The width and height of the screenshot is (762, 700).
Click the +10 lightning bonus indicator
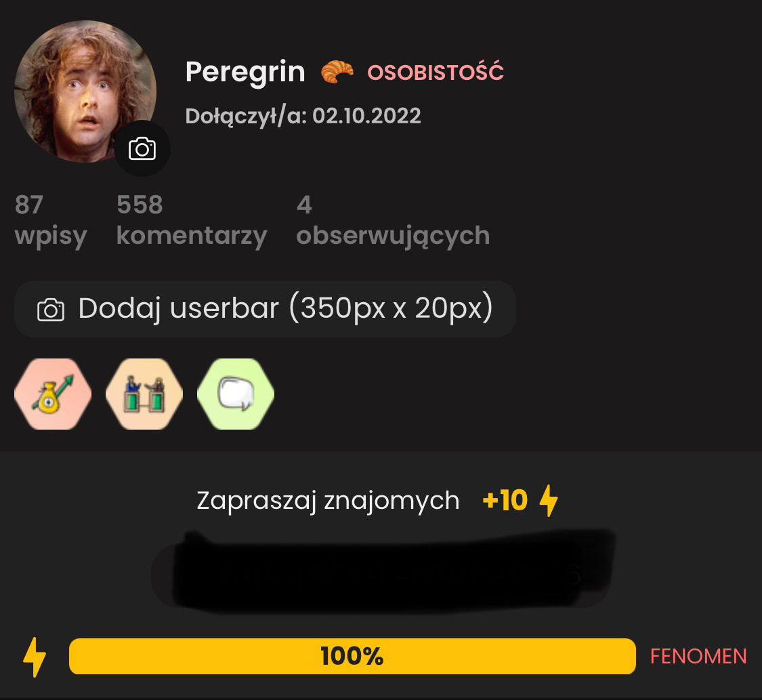tap(520, 500)
